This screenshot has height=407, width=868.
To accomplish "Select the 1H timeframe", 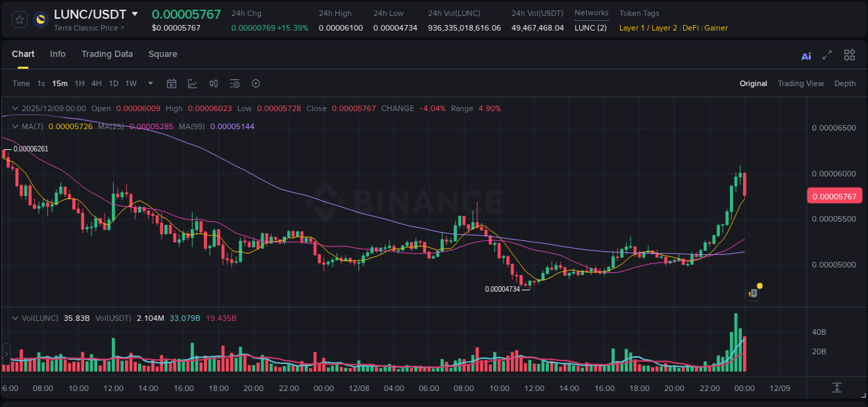I will tap(78, 83).
